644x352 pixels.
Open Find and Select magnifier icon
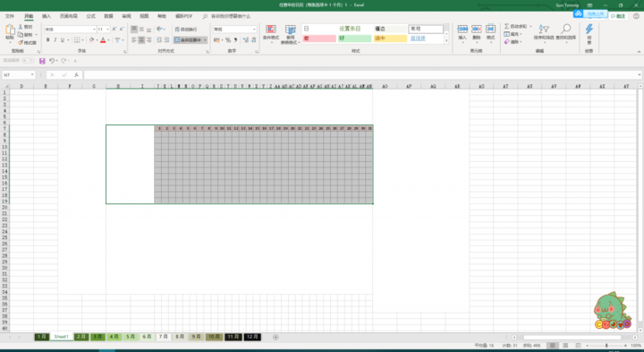tap(566, 29)
